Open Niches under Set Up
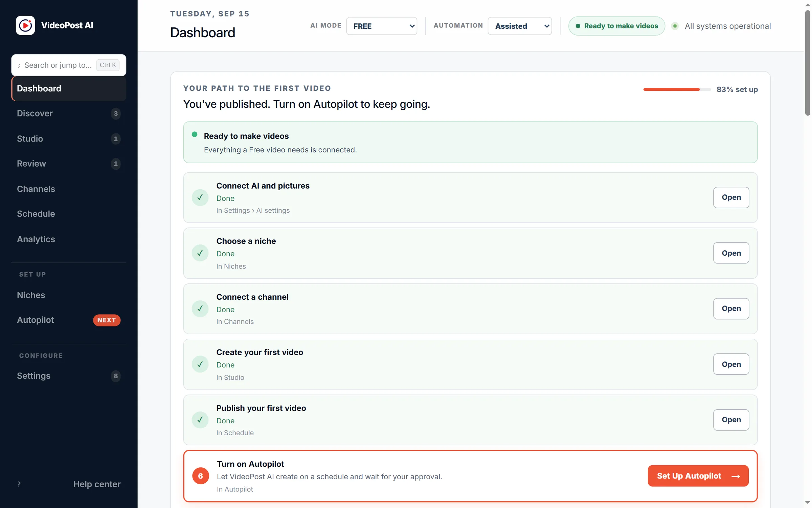 [69, 295]
